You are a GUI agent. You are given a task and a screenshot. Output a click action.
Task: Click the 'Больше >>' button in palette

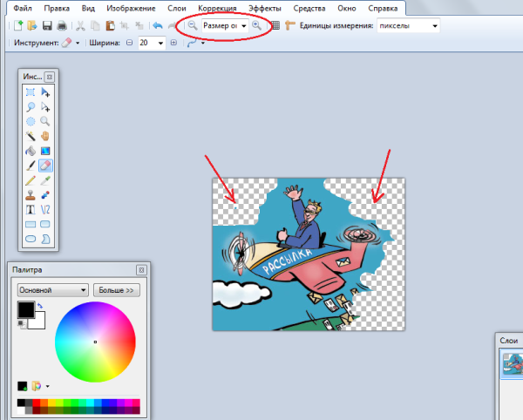coord(117,289)
